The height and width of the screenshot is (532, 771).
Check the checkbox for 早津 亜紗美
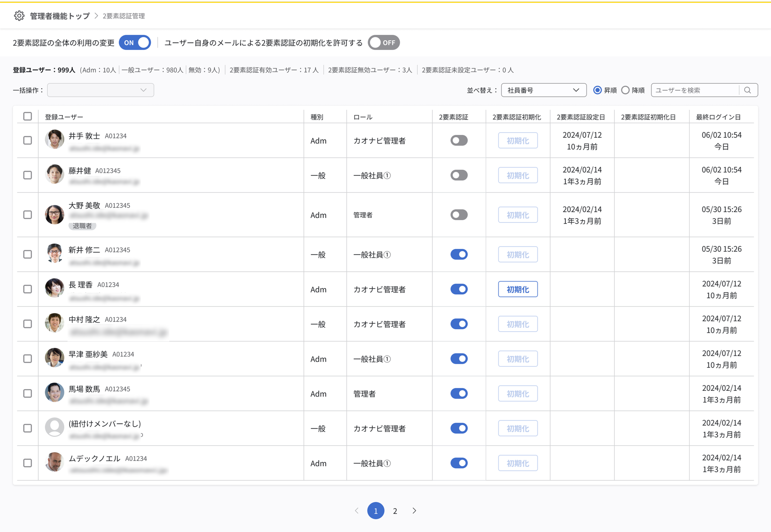28,359
